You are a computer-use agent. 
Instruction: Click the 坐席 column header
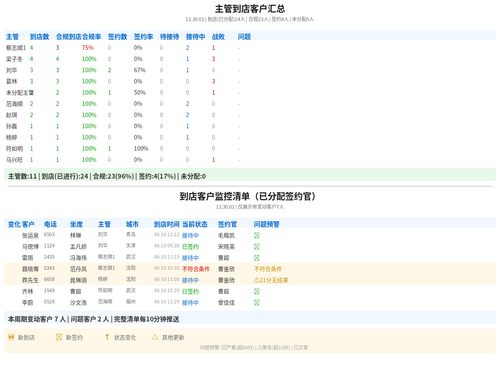[76, 224]
